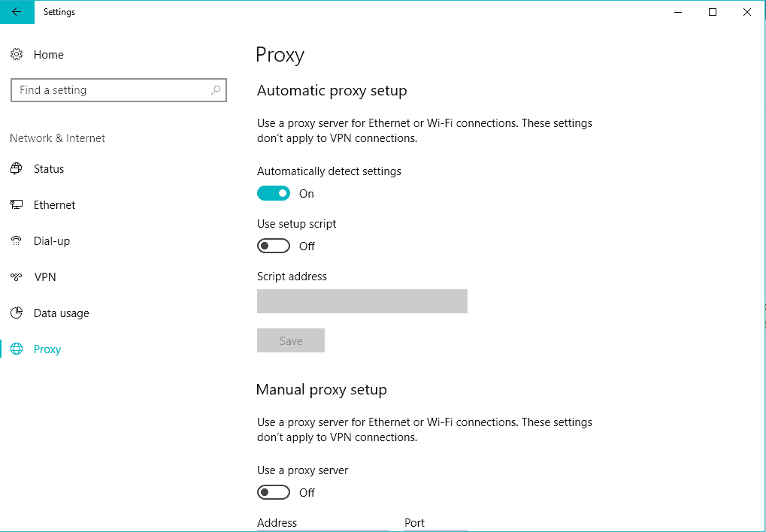Maximize the Settings window
This screenshot has width=766, height=532.
pos(713,12)
